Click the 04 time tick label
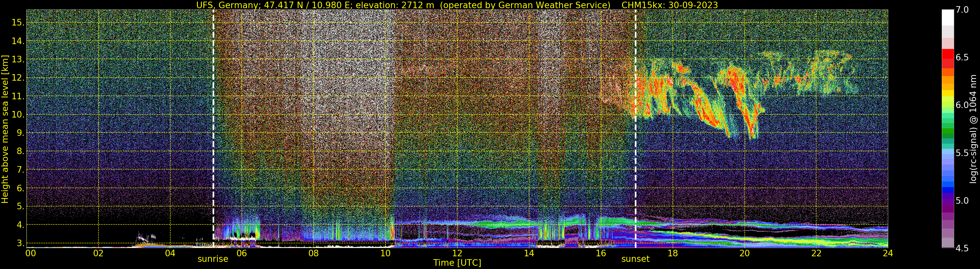 point(170,253)
